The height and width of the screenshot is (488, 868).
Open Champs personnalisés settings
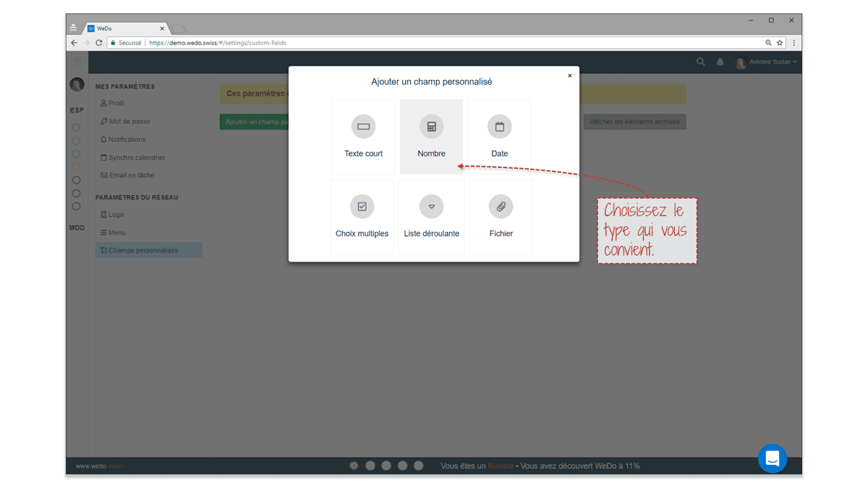tap(149, 250)
